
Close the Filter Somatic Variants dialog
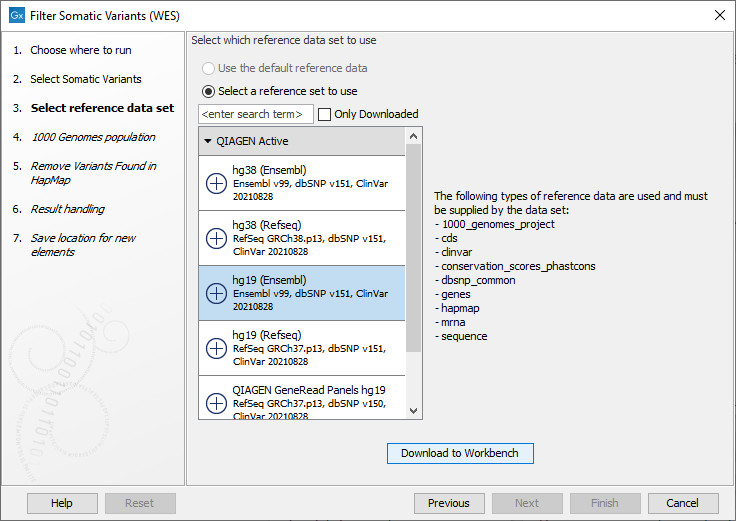pos(719,16)
